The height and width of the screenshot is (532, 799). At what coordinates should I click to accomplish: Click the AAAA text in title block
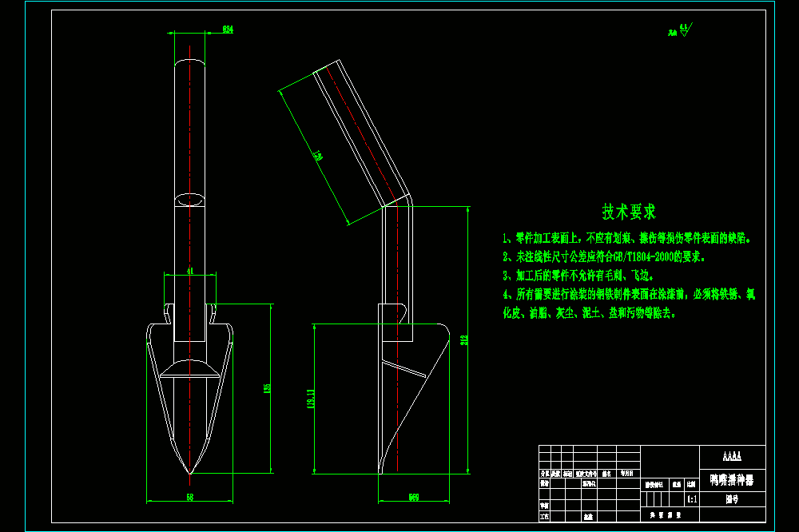[732, 457]
